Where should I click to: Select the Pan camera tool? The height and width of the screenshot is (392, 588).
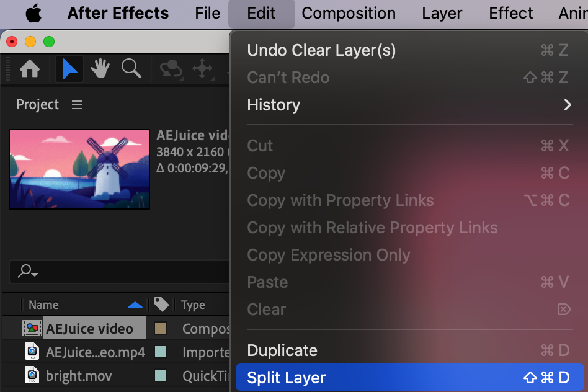point(202,69)
